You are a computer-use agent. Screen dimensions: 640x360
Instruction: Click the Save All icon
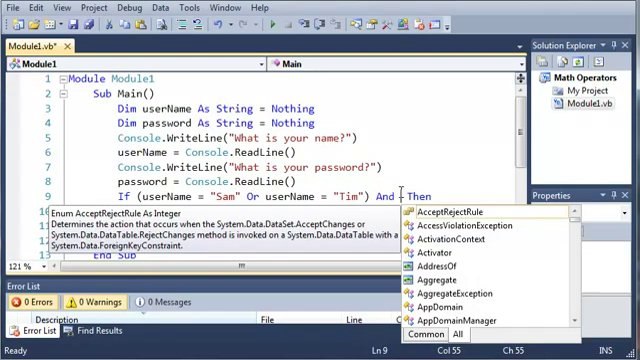pos(89,24)
